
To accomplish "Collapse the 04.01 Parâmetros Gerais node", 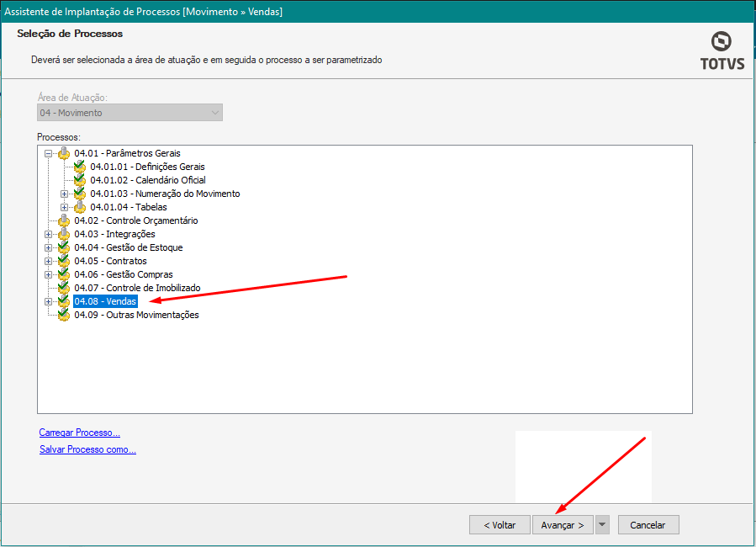I will click(x=48, y=153).
